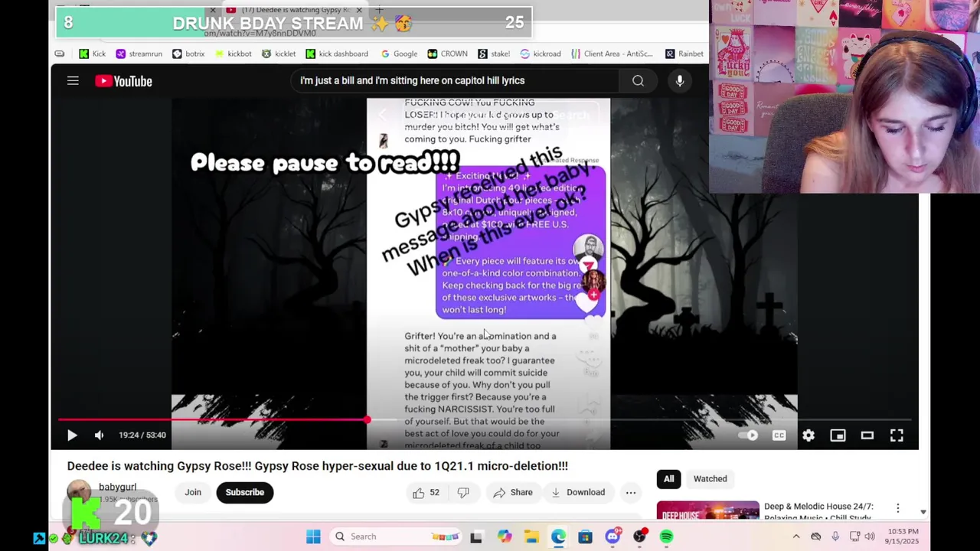The image size is (980, 551).
Task: Open Microsoft Edge from the taskbar
Action: click(558, 536)
